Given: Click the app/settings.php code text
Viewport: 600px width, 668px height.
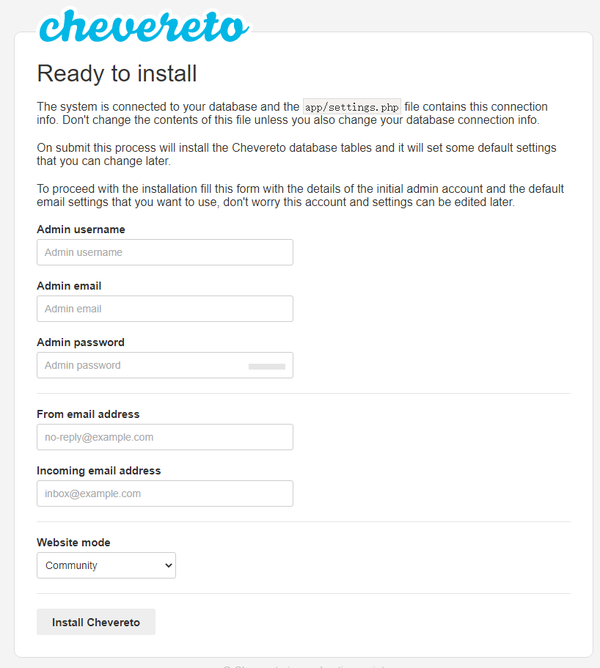Looking at the screenshot, I should click(x=351, y=107).
